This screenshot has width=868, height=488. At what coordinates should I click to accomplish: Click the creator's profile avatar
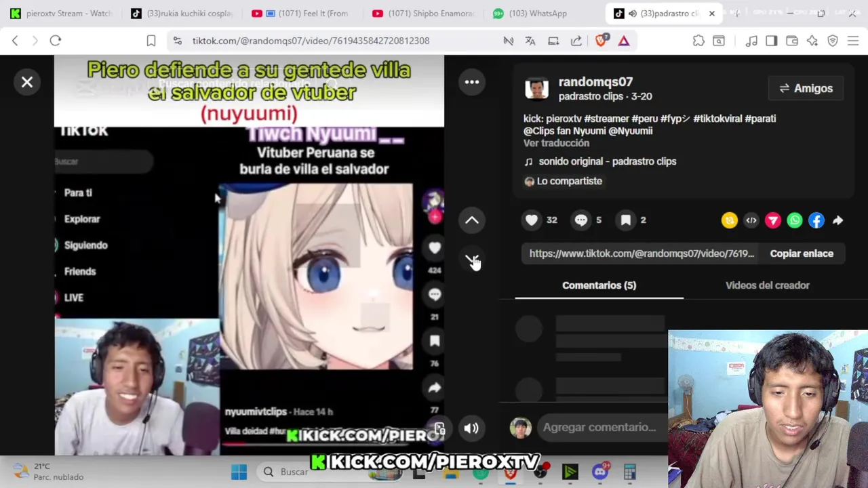point(536,89)
